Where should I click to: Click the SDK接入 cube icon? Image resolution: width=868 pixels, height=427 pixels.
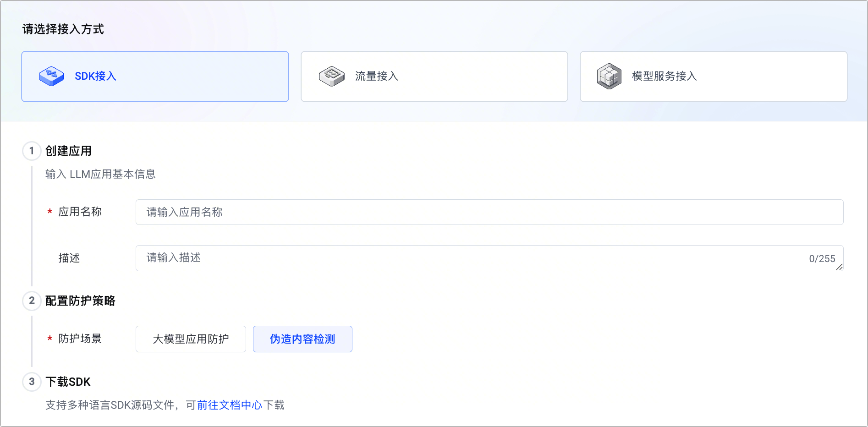point(51,76)
